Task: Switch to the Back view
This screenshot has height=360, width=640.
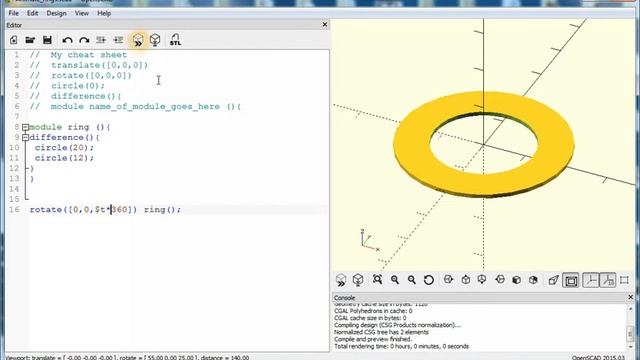Action: tap(533, 280)
